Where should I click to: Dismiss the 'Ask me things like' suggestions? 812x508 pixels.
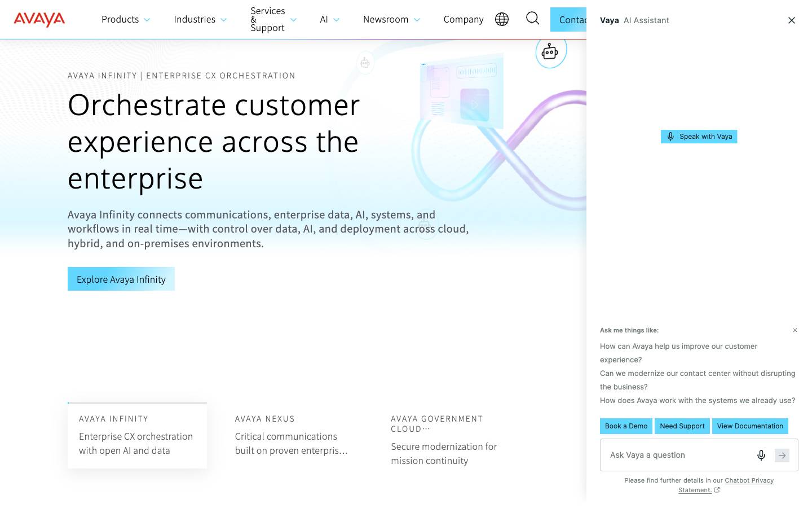point(795,330)
